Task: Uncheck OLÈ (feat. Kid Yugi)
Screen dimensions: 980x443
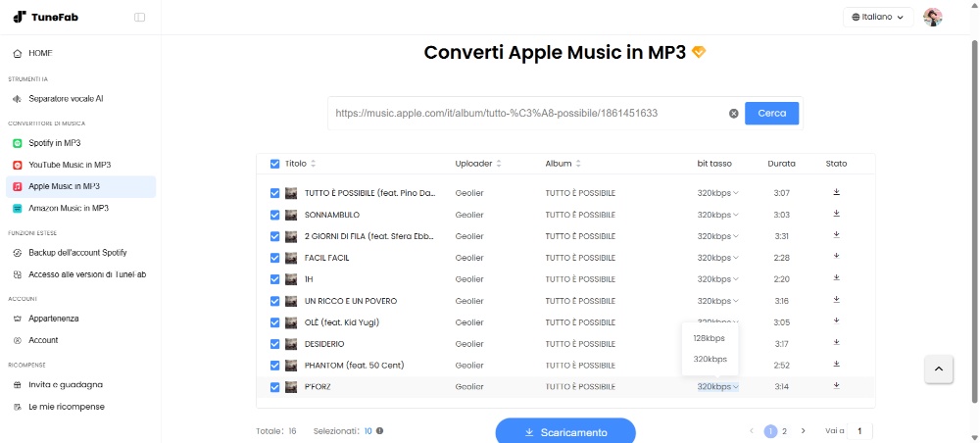Action: pos(275,322)
